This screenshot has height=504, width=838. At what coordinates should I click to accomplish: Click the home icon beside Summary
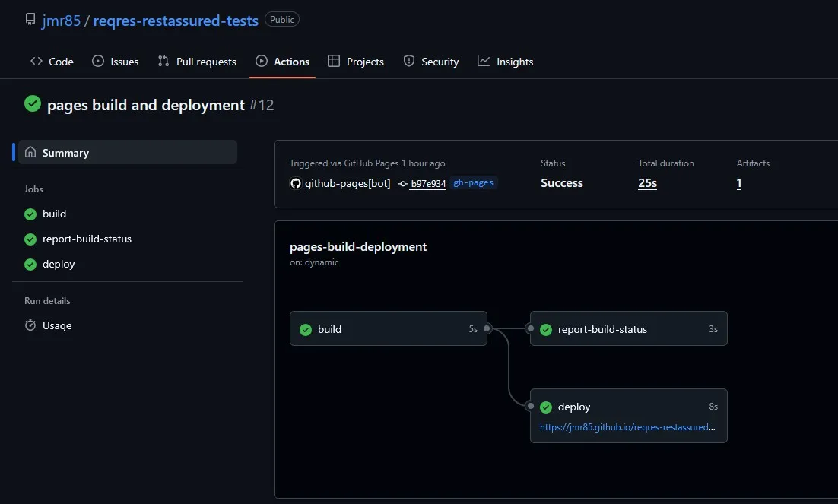click(x=30, y=152)
